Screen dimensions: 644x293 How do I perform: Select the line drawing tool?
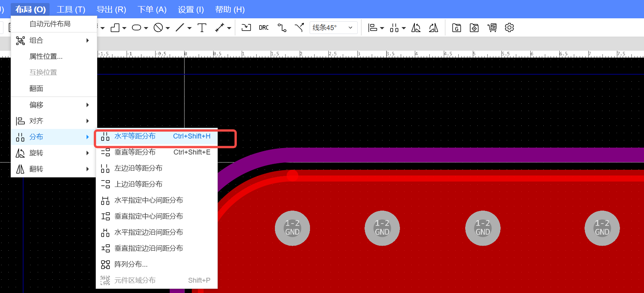[180, 27]
